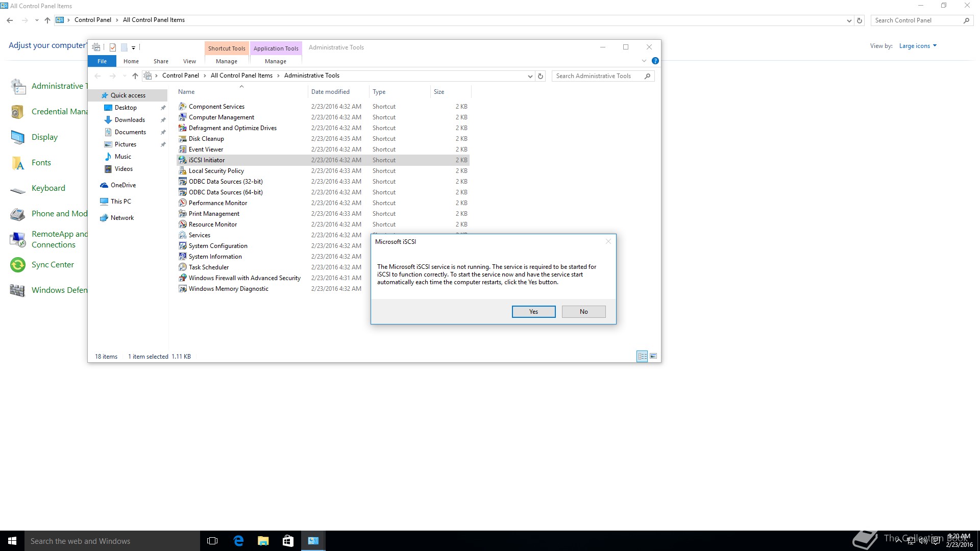Sort files by the Name column header
980x551 pixels.
(242, 92)
